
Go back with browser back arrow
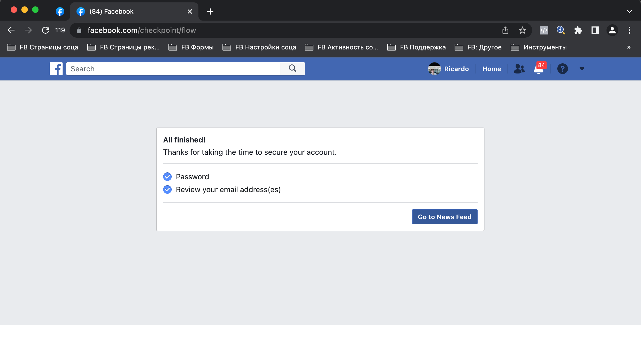click(x=11, y=30)
